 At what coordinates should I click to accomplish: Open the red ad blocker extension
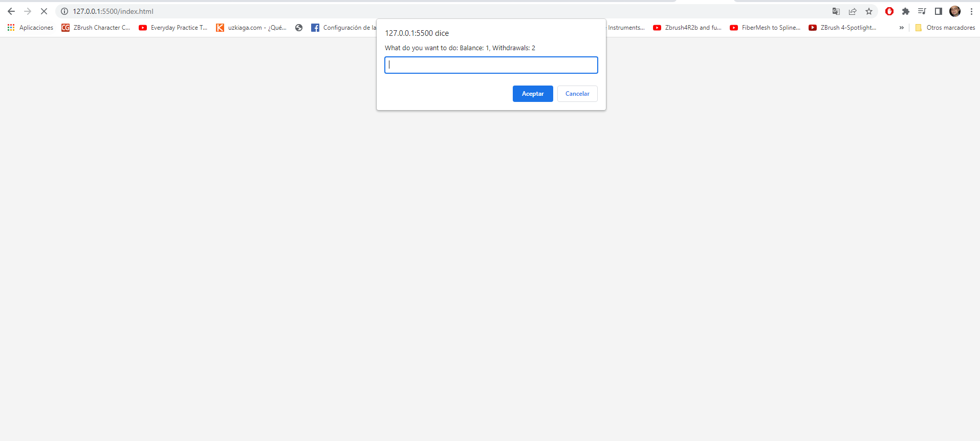889,11
